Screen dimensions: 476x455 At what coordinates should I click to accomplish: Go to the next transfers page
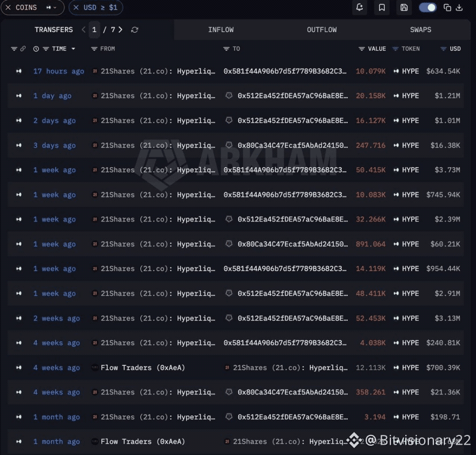121,29
